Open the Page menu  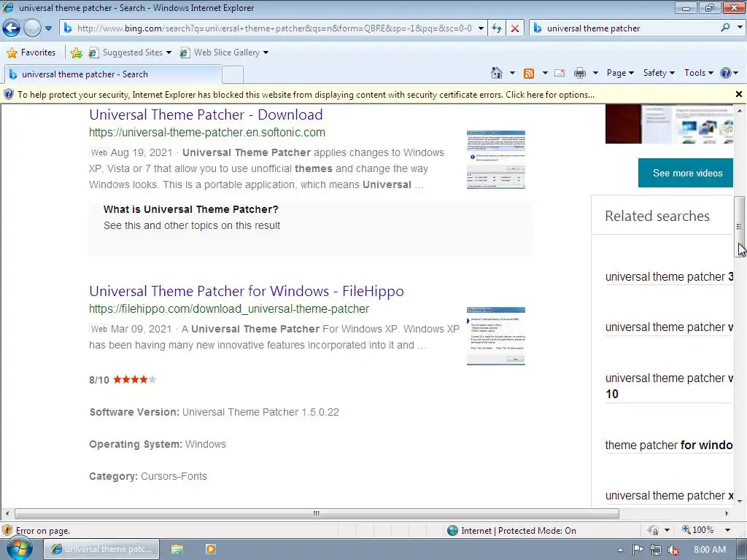tap(620, 73)
